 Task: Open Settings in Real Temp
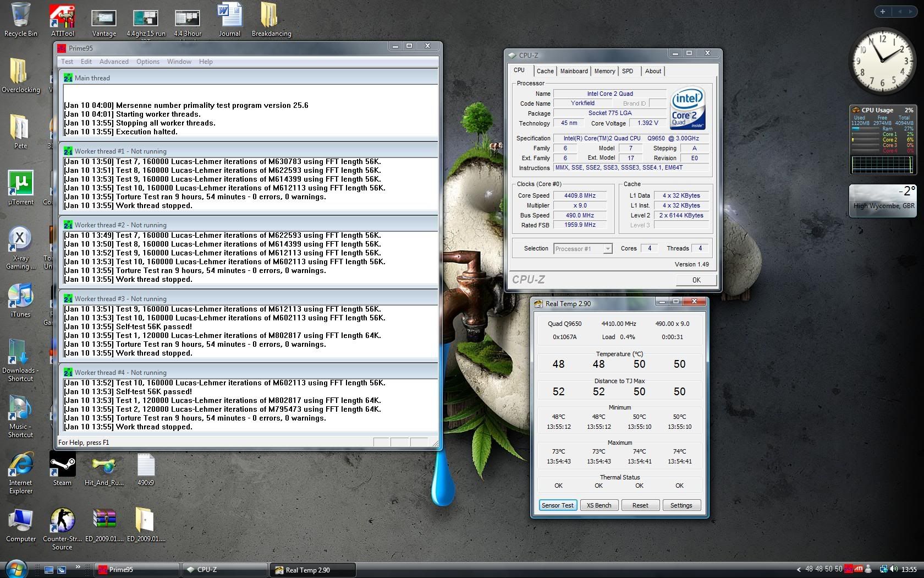click(x=681, y=505)
